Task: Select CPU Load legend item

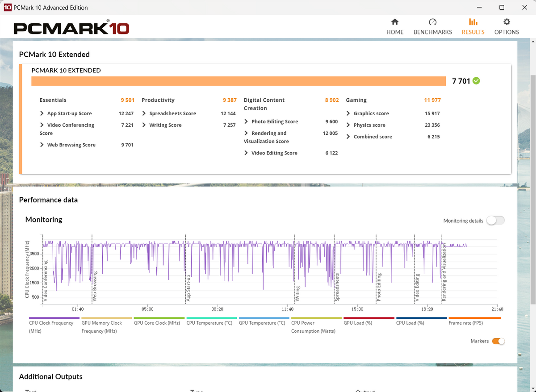Action: [x=422, y=322]
